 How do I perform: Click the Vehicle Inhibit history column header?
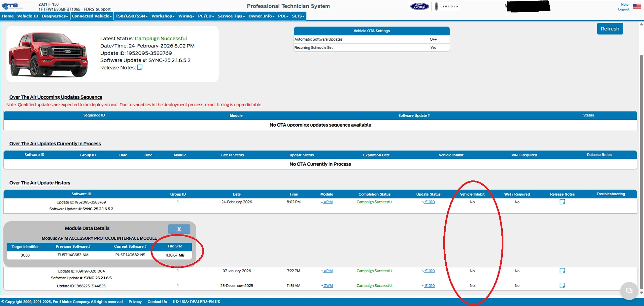(x=472, y=194)
